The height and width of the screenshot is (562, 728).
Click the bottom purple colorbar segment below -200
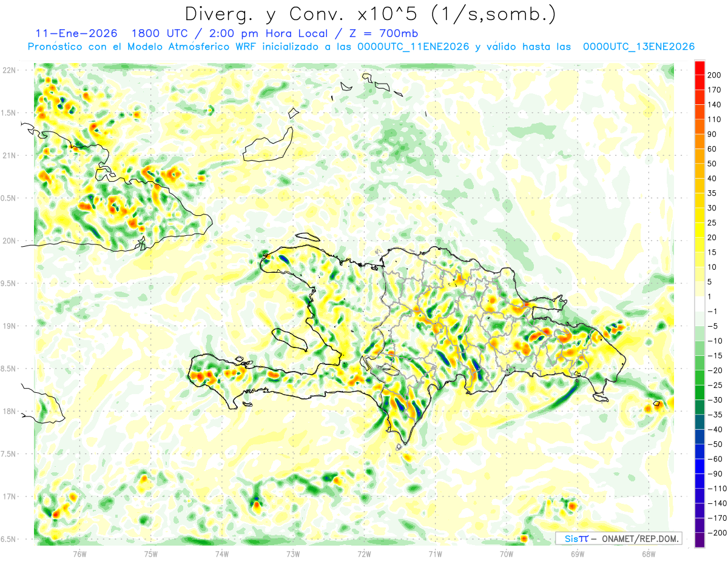click(x=699, y=540)
